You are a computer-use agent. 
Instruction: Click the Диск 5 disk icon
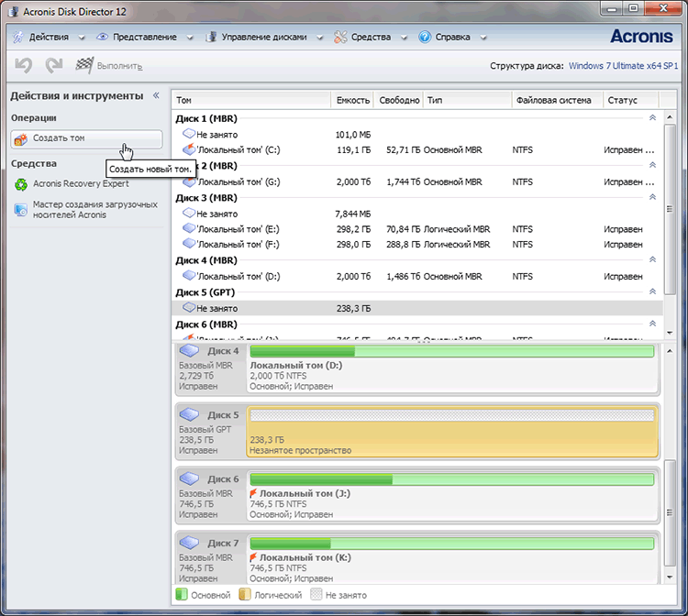point(190,414)
